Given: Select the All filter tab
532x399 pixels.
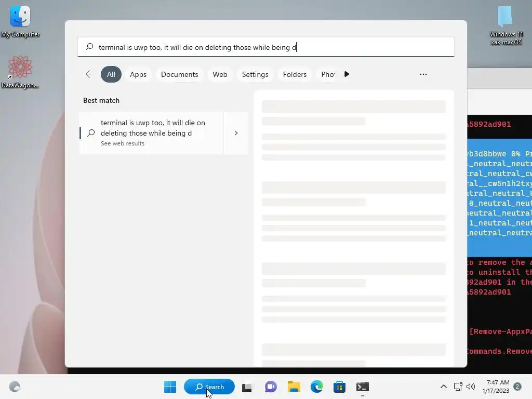Looking at the screenshot, I should click(111, 74).
